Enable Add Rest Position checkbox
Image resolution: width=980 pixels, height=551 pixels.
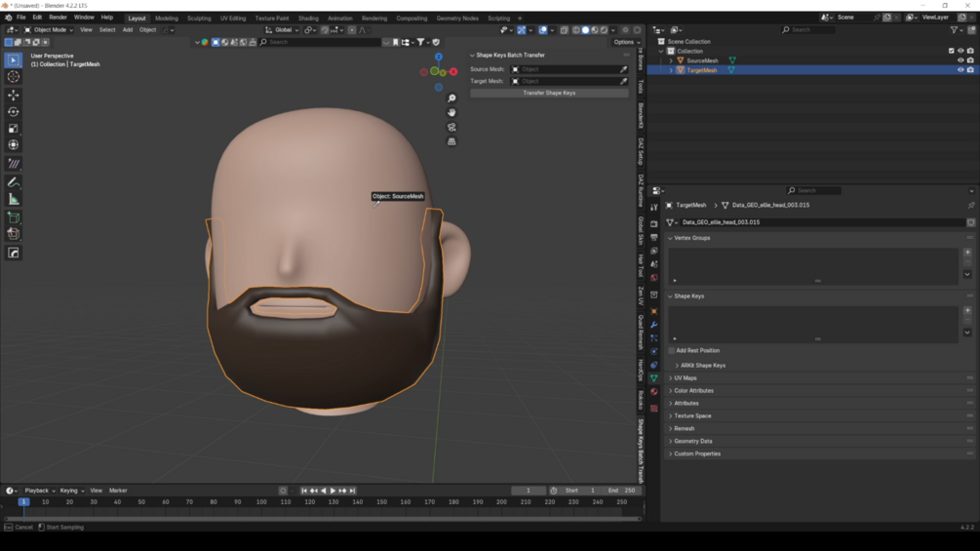(x=672, y=350)
